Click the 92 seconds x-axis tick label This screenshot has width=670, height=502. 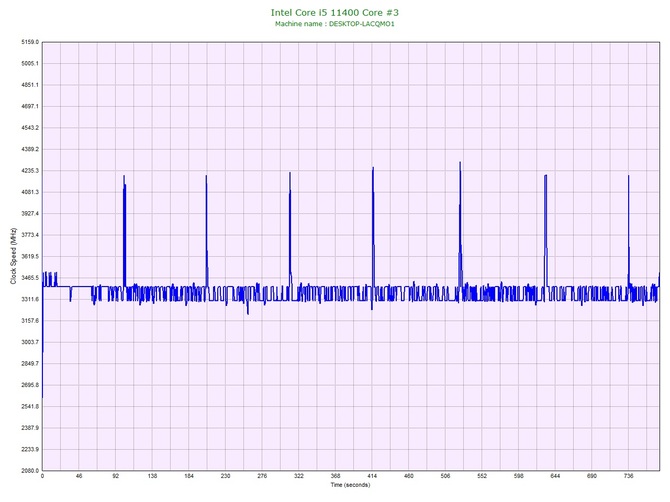click(x=116, y=476)
